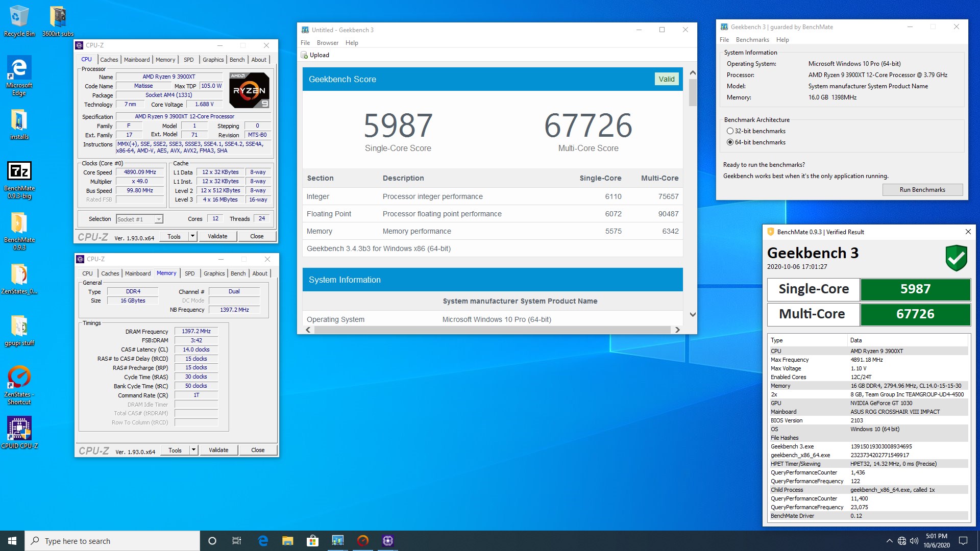Image resolution: width=980 pixels, height=551 pixels.
Task: Open the installs desktop folder
Action: coord(19,124)
